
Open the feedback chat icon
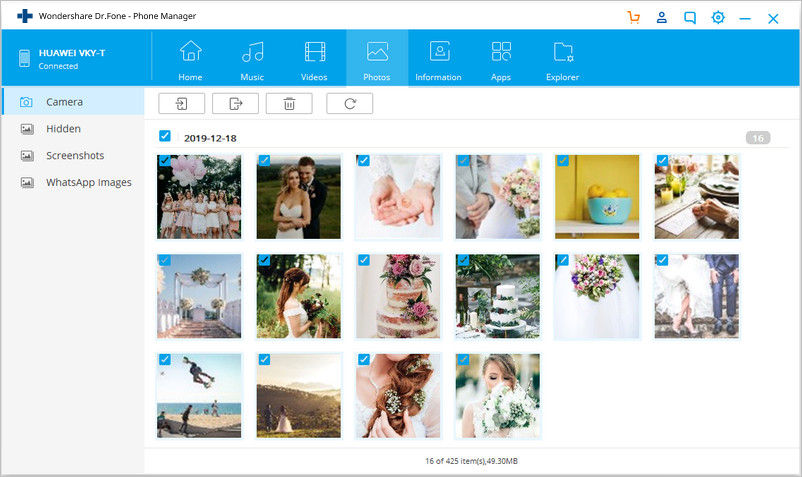(x=689, y=17)
